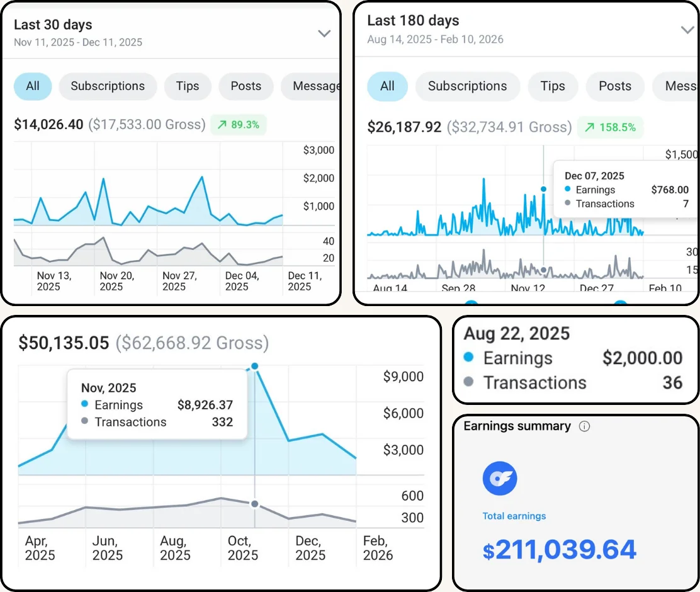
Task: Click the Dec 07 earnings data point in 180-day chart
Action: pyautogui.click(x=543, y=189)
